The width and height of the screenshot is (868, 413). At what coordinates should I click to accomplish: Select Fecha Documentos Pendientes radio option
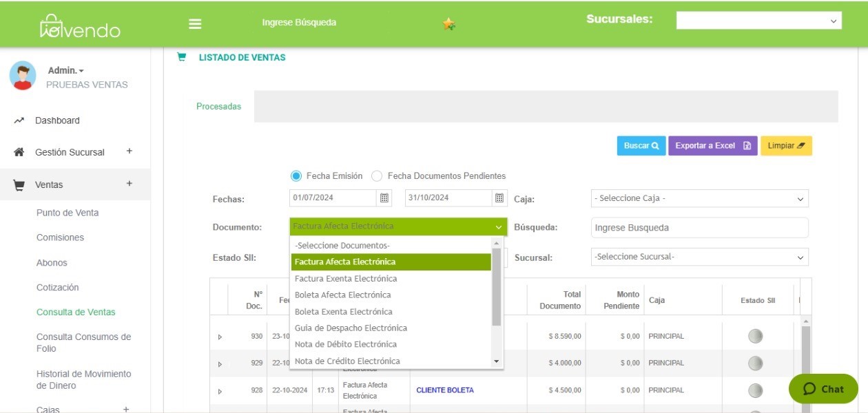point(377,176)
